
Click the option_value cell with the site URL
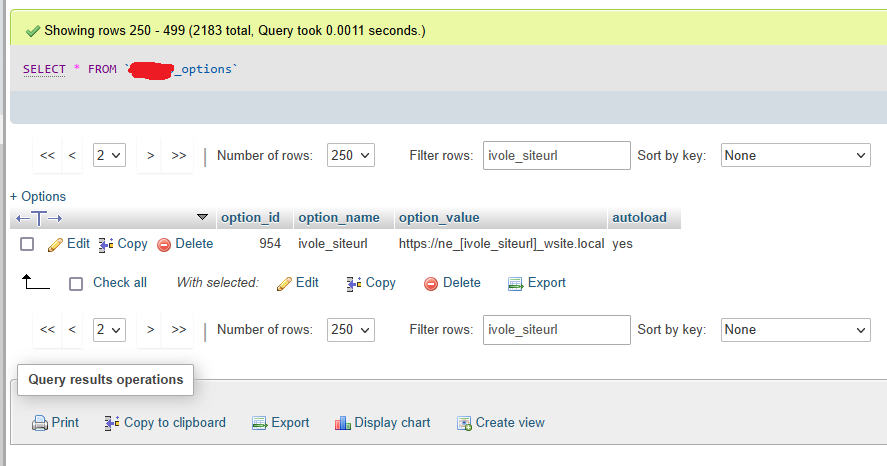point(501,244)
